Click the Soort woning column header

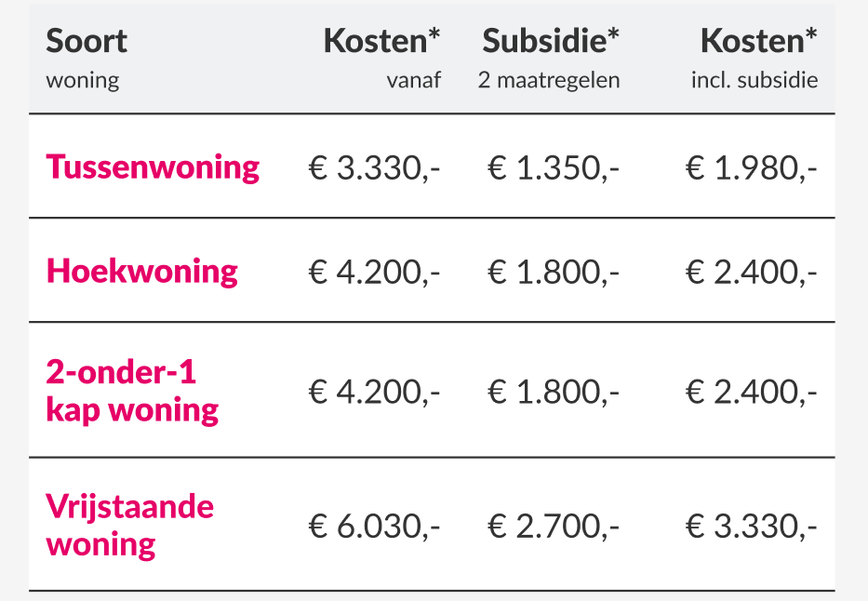pyautogui.click(x=87, y=59)
